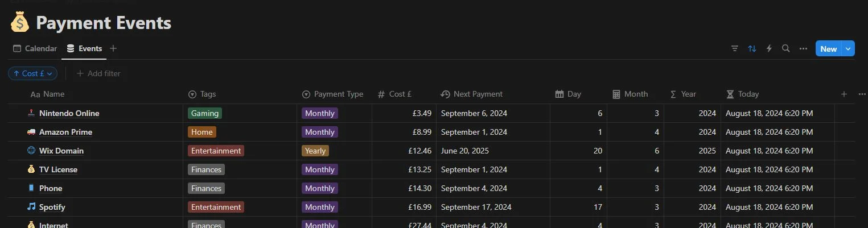Click the orange Home tag

coord(202,132)
